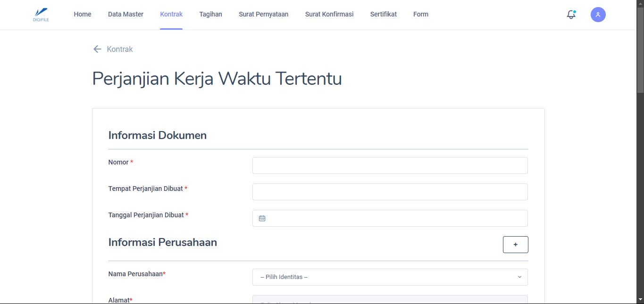Navigate to Surat Pernyataan
The width and height of the screenshot is (644, 304).
[x=263, y=14]
